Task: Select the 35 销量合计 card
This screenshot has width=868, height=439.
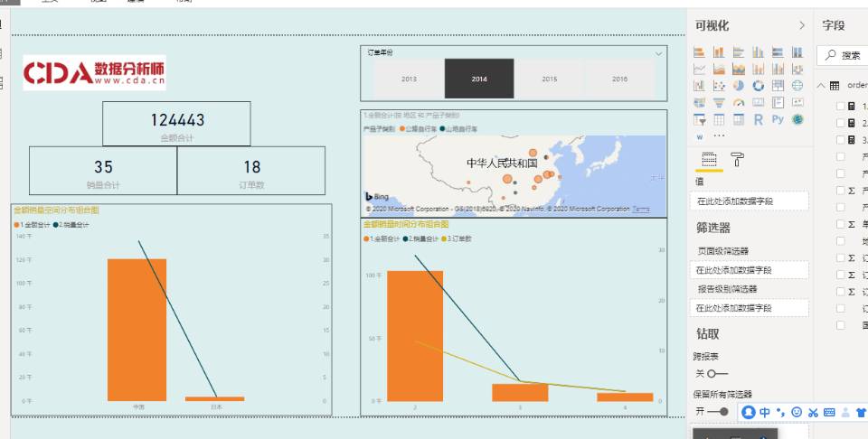Action: pos(103,171)
